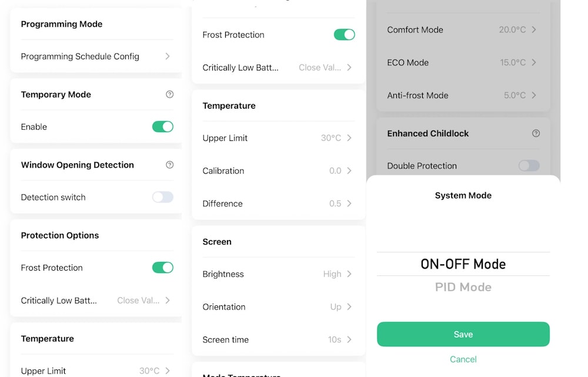
Task: Toggle Double Protection switch
Action: click(x=529, y=166)
